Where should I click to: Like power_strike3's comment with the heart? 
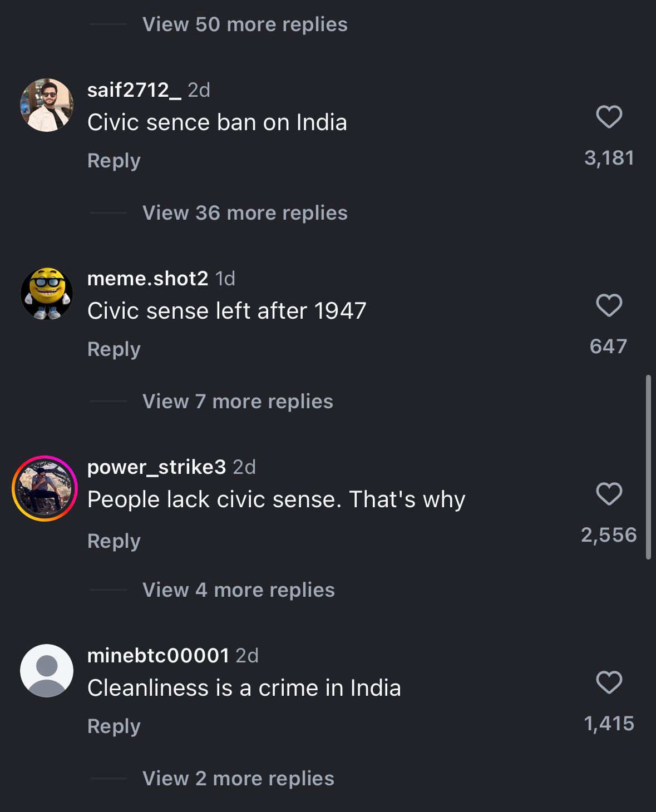click(x=609, y=494)
